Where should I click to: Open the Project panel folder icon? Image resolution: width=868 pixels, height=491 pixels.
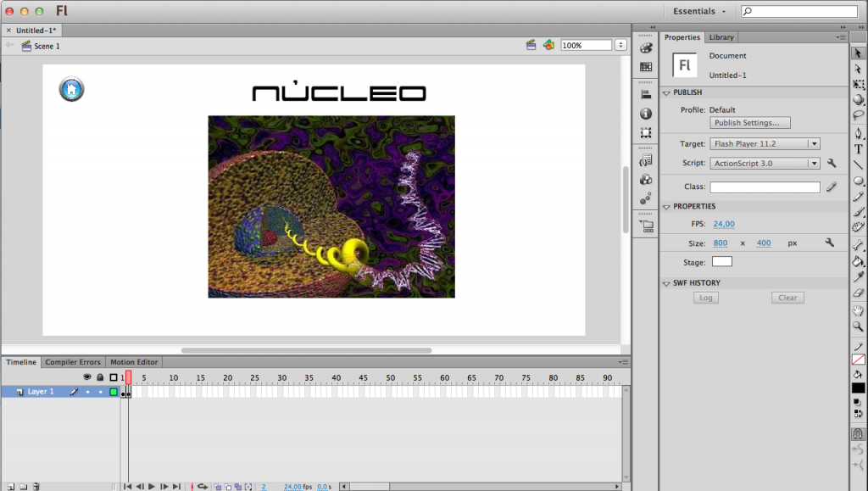point(646,226)
